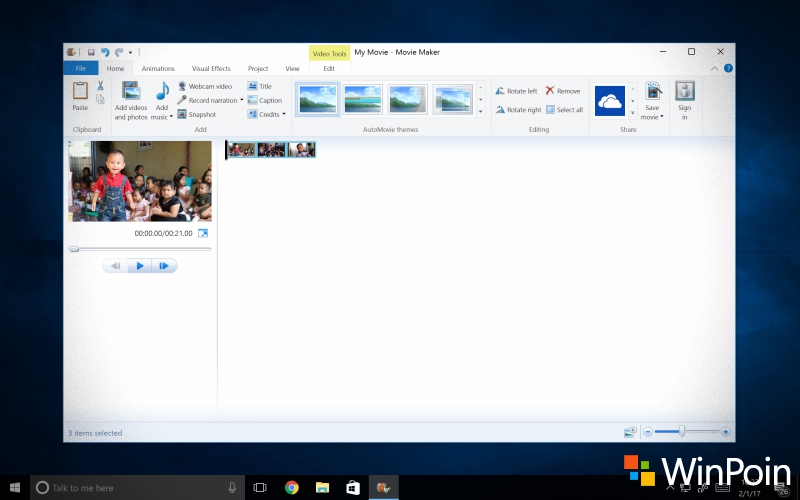The width and height of the screenshot is (800, 500).
Task: Open Add music dropdown arrow
Action: (171, 116)
